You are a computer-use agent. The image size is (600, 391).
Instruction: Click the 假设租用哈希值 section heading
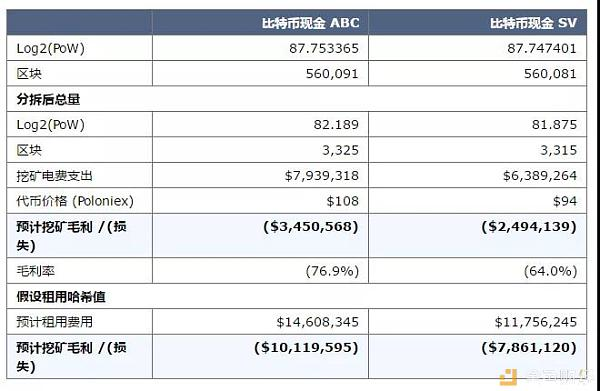pos(61,297)
